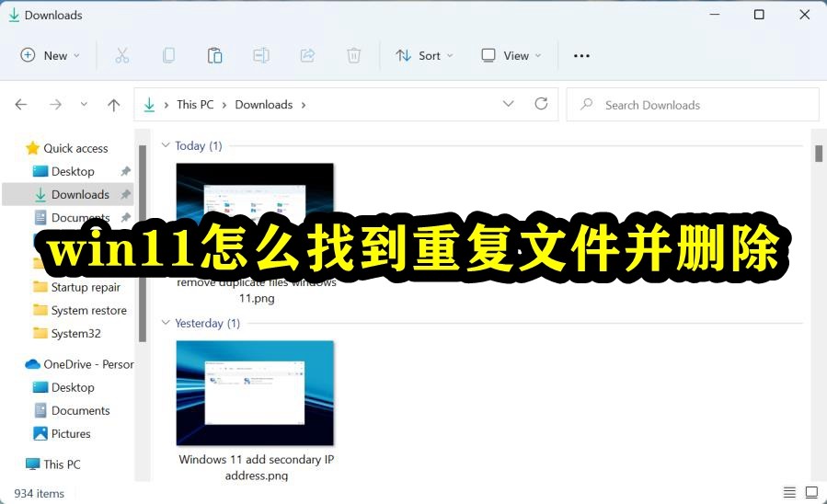Image resolution: width=827 pixels, height=504 pixels.
Task: Click Downloads in the address breadcrumb
Action: pyautogui.click(x=264, y=104)
